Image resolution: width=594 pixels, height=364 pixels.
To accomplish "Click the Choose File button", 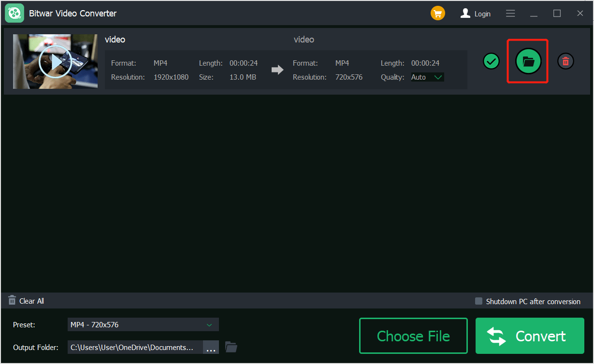I will pyautogui.click(x=413, y=336).
